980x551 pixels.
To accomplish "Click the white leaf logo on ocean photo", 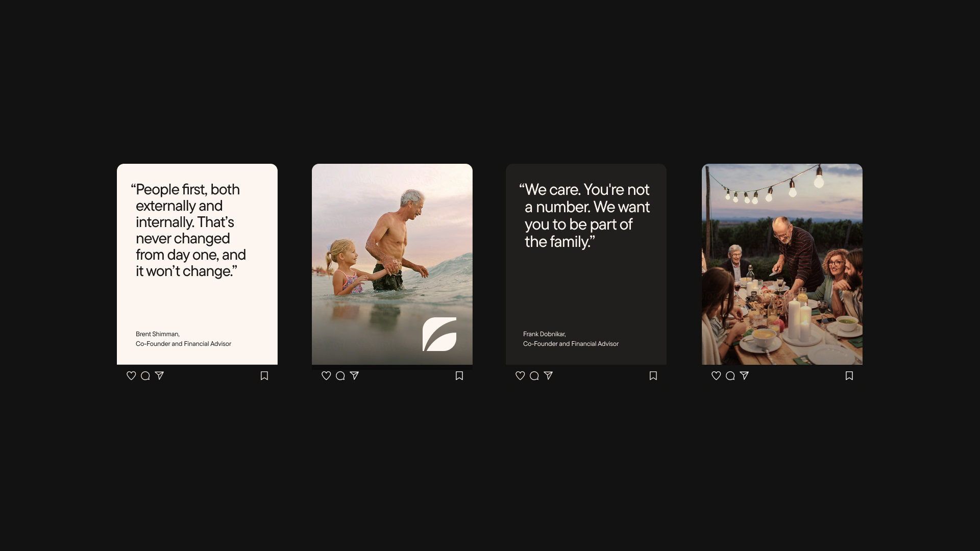I will 439,334.
